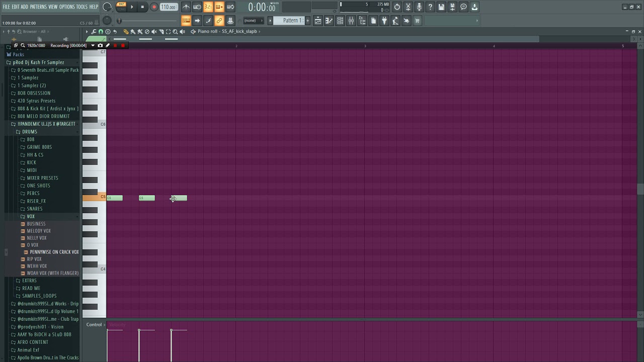644x362 pixels.
Task: Toggle loop recording
Action: click(x=230, y=7)
